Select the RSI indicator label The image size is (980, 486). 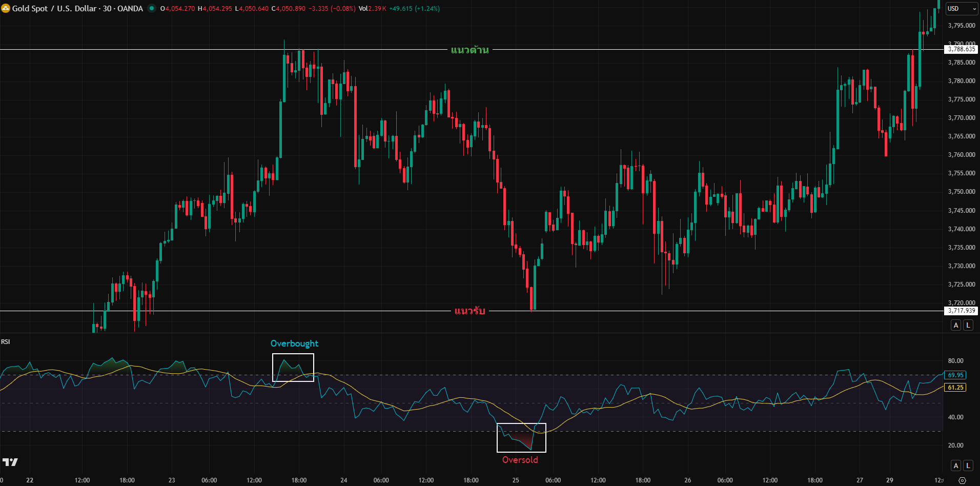pyautogui.click(x=5, y=341)
